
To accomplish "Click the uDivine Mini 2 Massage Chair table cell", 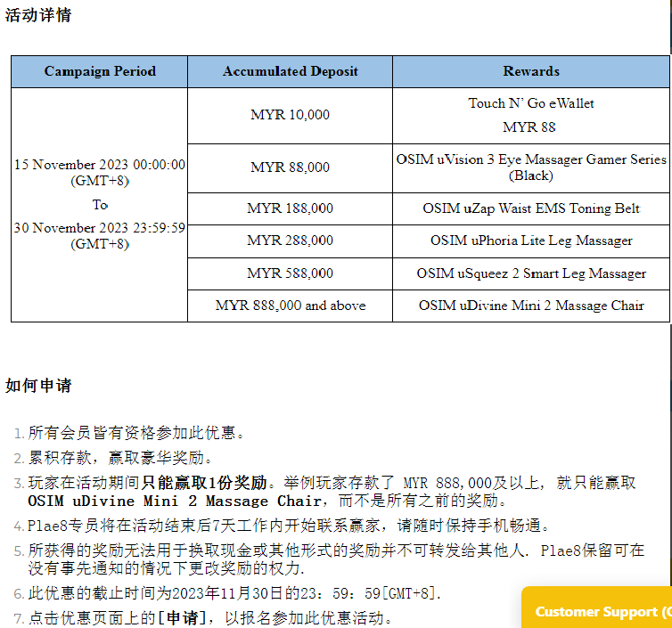I will 531,306.
